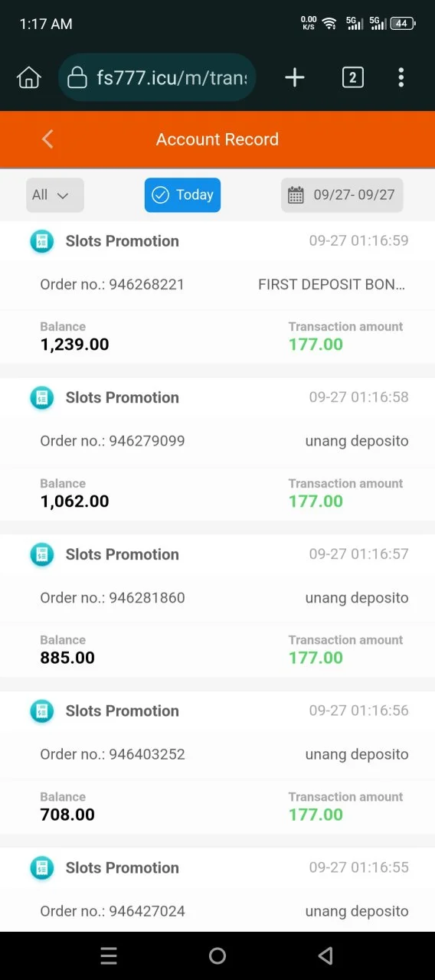Tap the calendar icon in date filter
This screenshot has width=435, height=980.
(296, 195)
